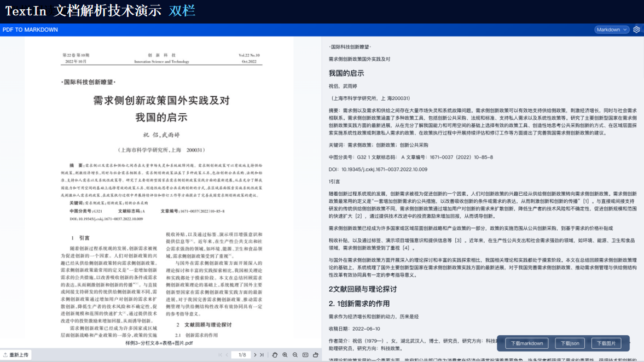Click the 关键词 line in Markdown output

[x=378, y=145]
